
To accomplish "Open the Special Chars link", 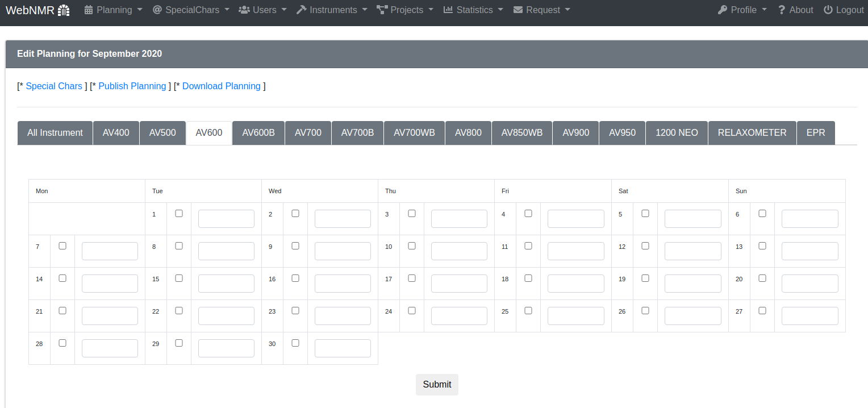I will (54, 86).
